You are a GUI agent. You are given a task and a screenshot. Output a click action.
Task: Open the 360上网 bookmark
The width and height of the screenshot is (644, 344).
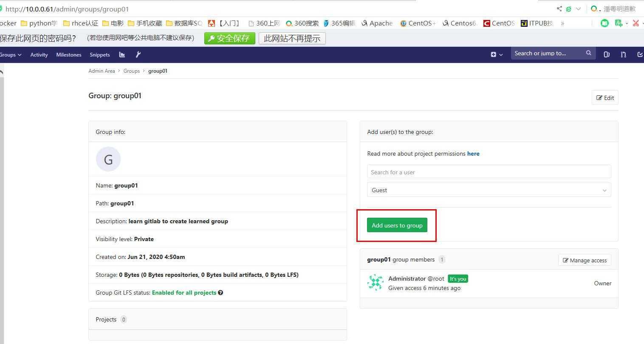[x=264, y=23]
